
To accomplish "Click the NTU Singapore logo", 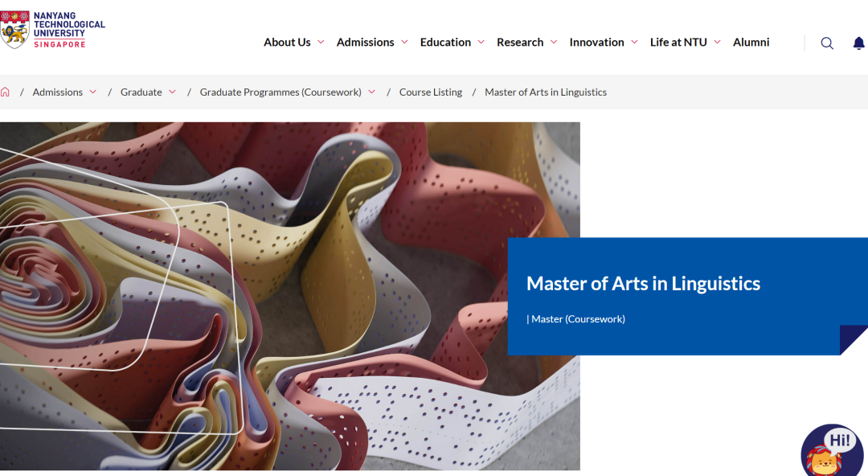I will pos(53,30).
